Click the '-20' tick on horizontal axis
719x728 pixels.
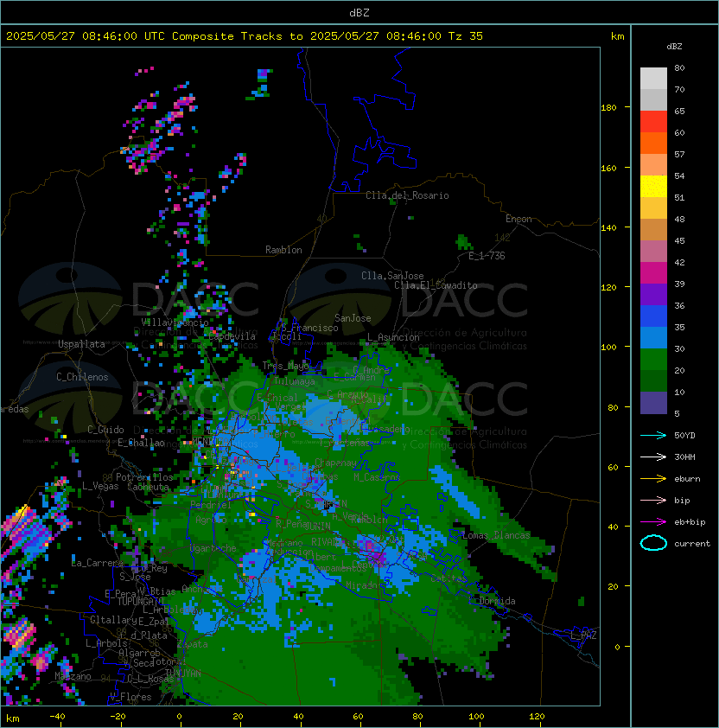point(118,717)
